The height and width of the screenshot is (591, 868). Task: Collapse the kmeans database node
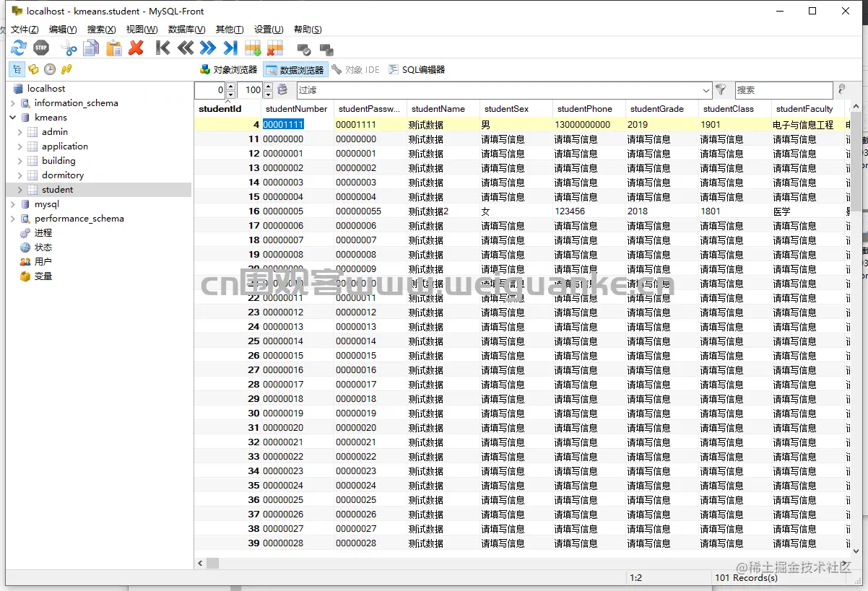13,118
